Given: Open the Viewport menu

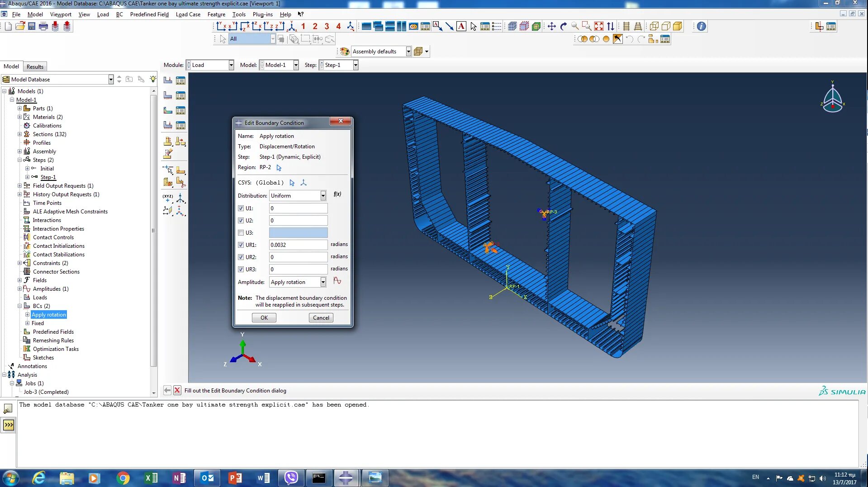Looking at the screenshot, I should click(61, 14).
